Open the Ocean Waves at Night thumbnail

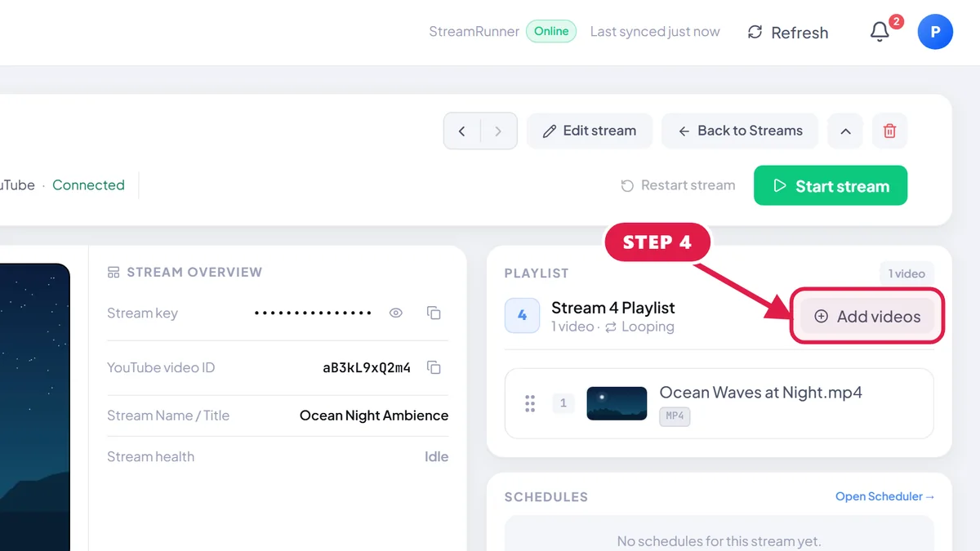(617, 403)
